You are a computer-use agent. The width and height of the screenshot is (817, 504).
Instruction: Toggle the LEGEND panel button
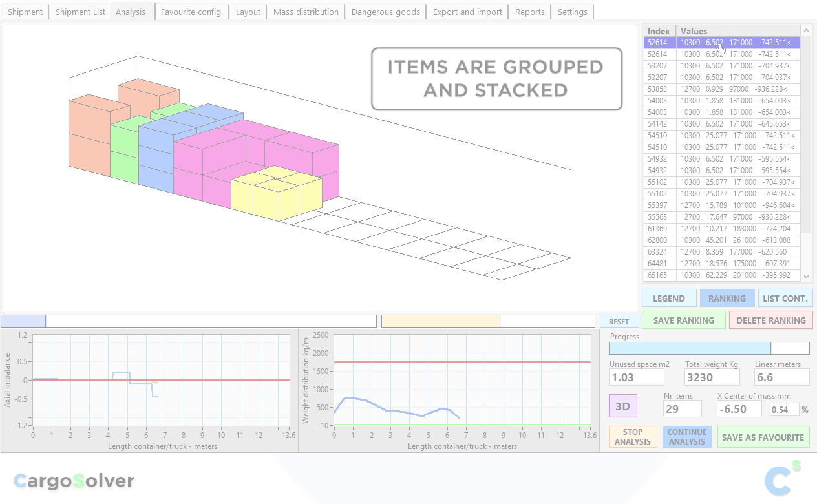click(668, 299)
